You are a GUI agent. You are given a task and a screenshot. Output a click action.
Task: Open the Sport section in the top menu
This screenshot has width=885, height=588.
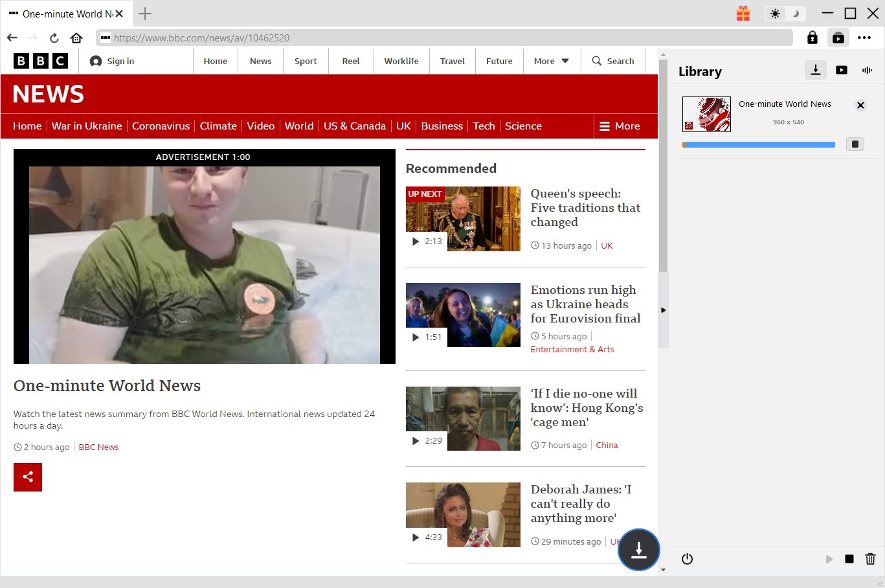[x=305, y=61]
